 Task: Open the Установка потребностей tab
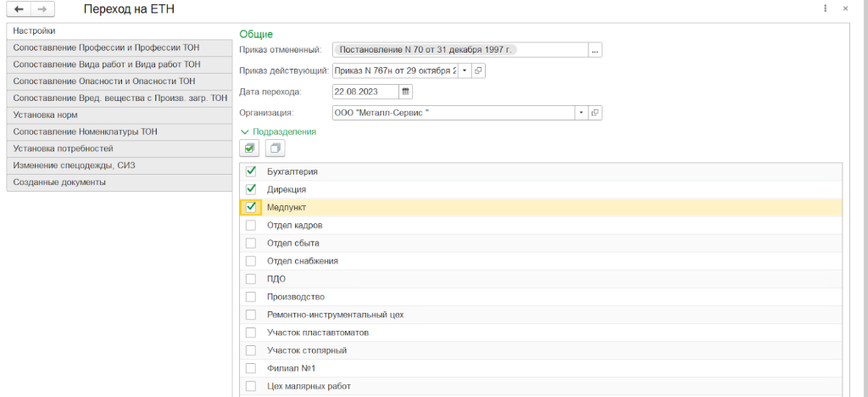pyautogui.click(x=119, y=149)
